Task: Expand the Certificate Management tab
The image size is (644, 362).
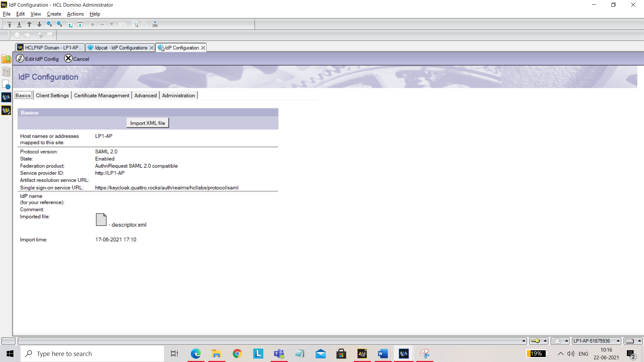Action: pos(101,96)
